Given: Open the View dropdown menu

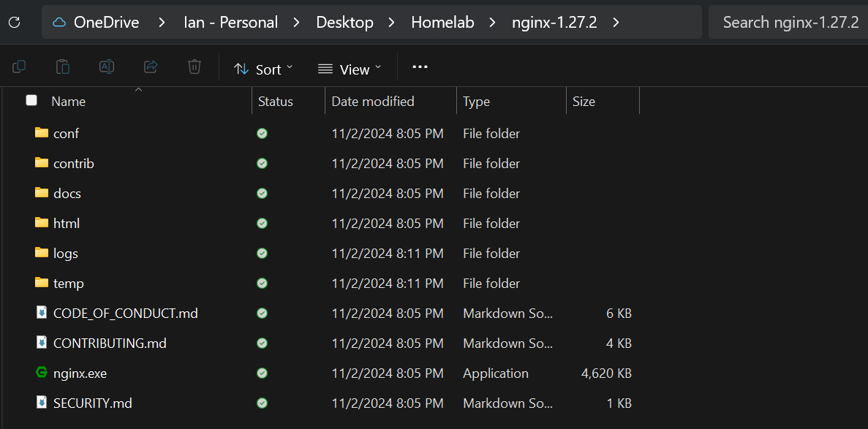Looking at the screenshot, I should 350,69.
